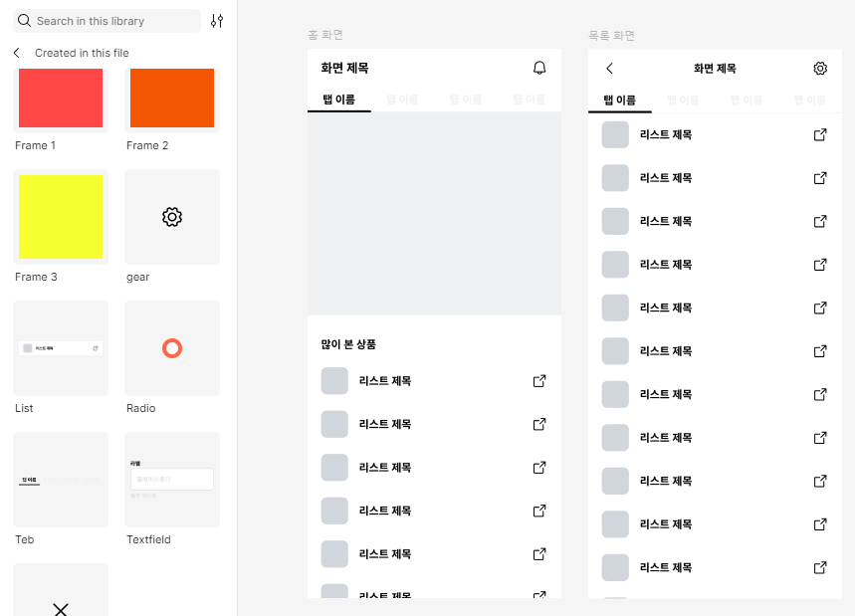Open the library filter settings icon
This screenshot has width=855, height=616.
click(217, 21)
